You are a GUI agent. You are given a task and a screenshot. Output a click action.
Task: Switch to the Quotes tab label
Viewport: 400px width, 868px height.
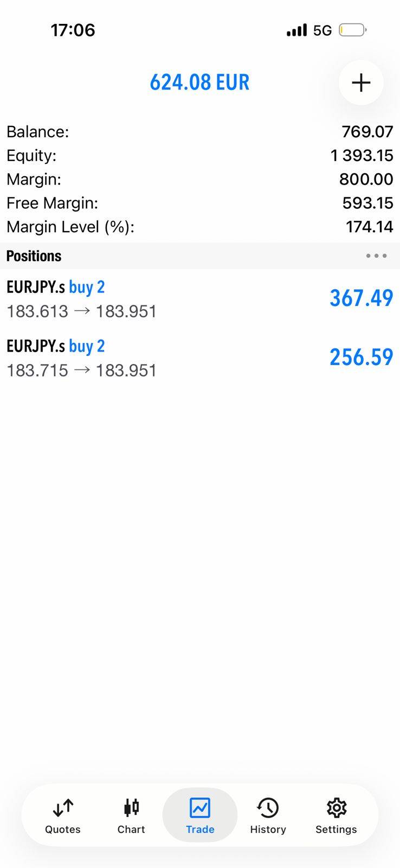pyautogui.click(x=63, y=829)
